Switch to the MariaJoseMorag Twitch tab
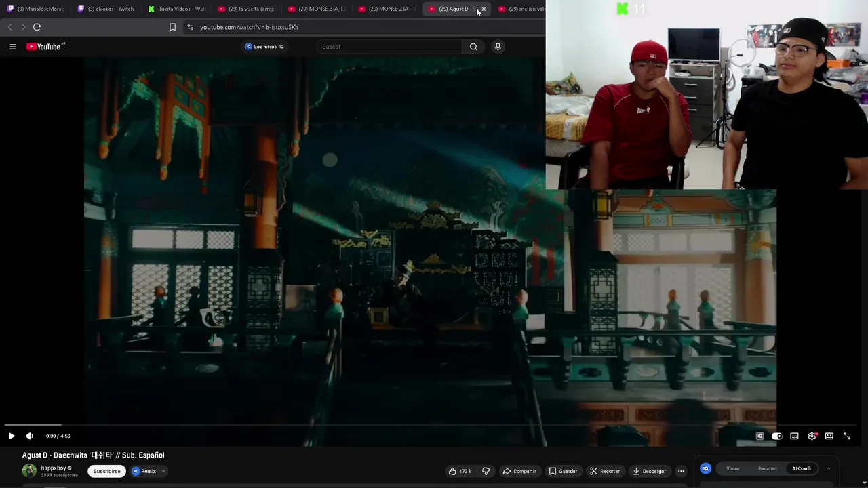 (x=36, y=9)
